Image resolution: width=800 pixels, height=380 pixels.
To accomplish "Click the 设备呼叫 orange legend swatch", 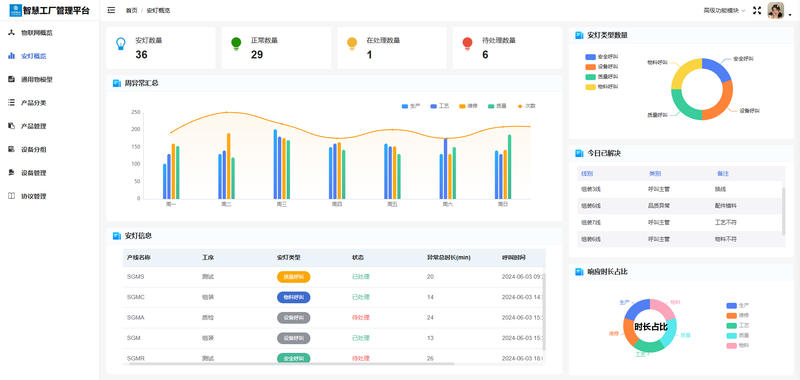I will tap(590, 67).
